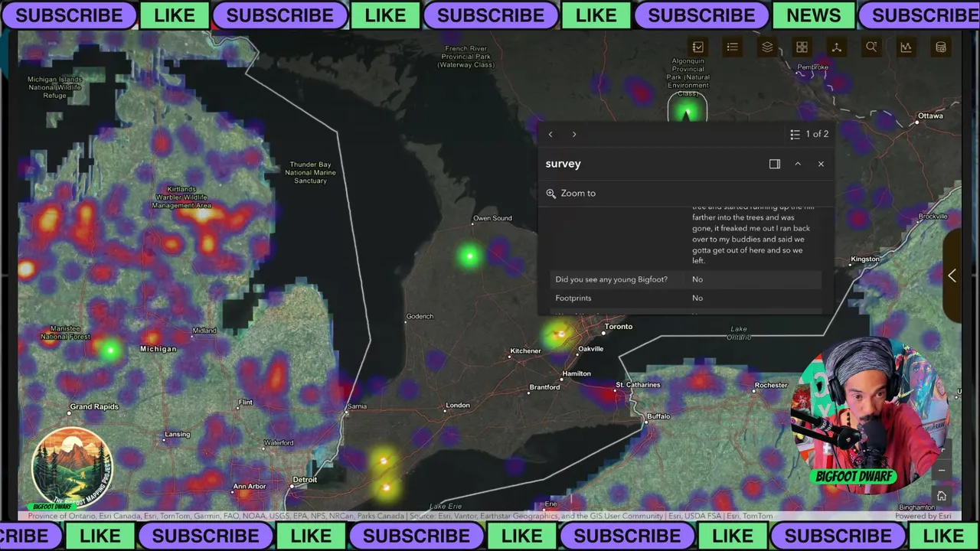Screen dimensions: 980x551
Task: Open the survey checklist widget in the map toolbar
Action: (x=697, y=47)
